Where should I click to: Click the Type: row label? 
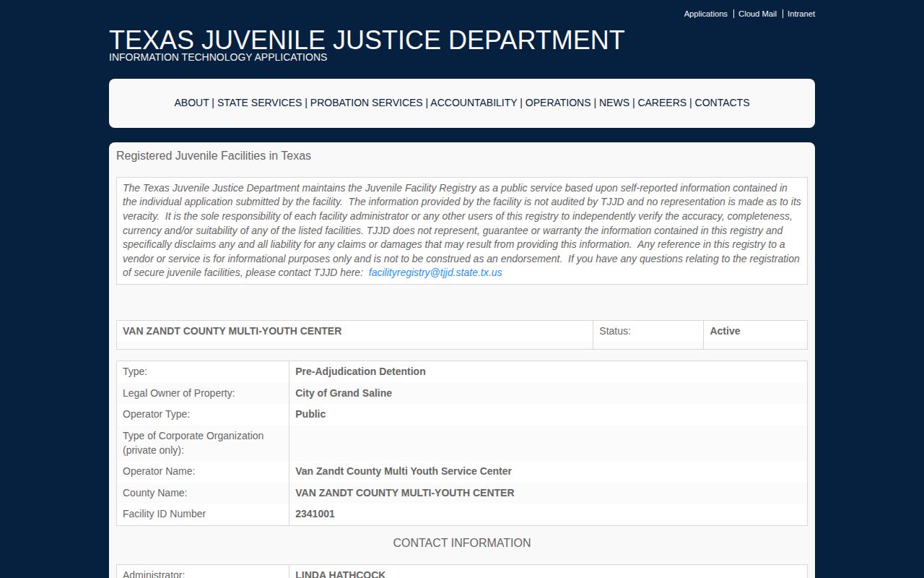point(135,371)
